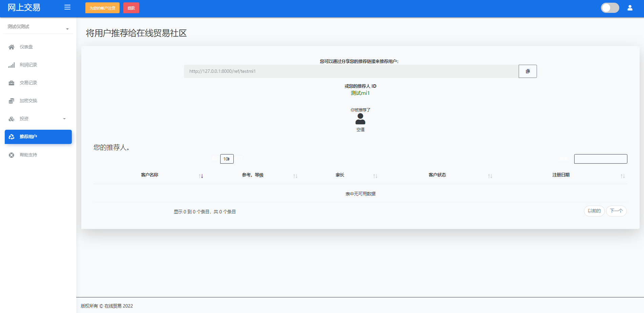
Task: Expand the 测试仪测试 account dropdown
Action: tap(38, 26)
